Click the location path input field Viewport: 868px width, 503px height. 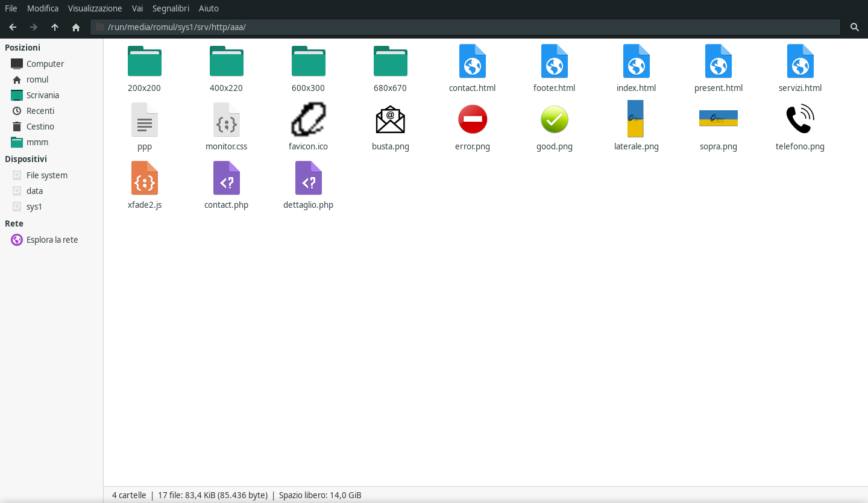pos(470,27)
